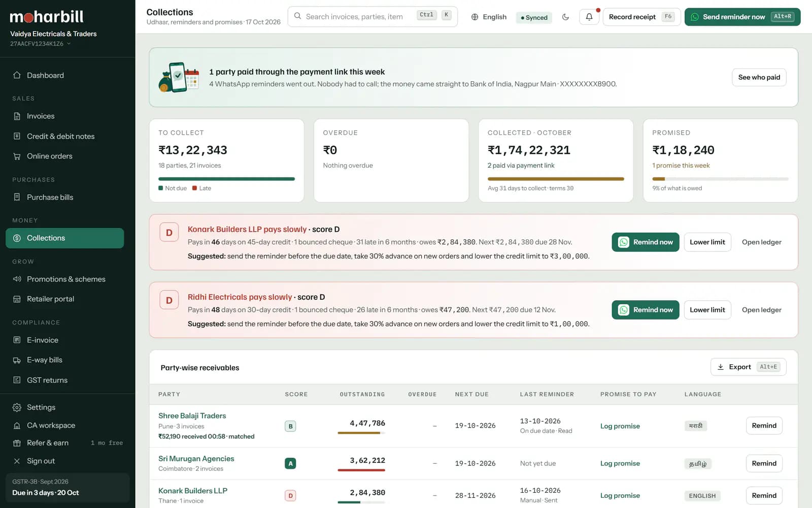This screenshot has width=812, height=508.
Task: Click Remind now for Konark Builders LLP
Action: pos(645,242)
